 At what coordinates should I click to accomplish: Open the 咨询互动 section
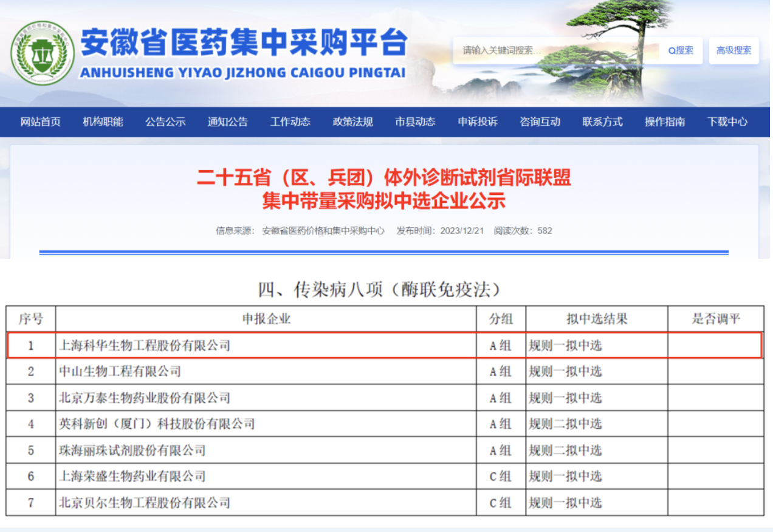click(540, 121)
